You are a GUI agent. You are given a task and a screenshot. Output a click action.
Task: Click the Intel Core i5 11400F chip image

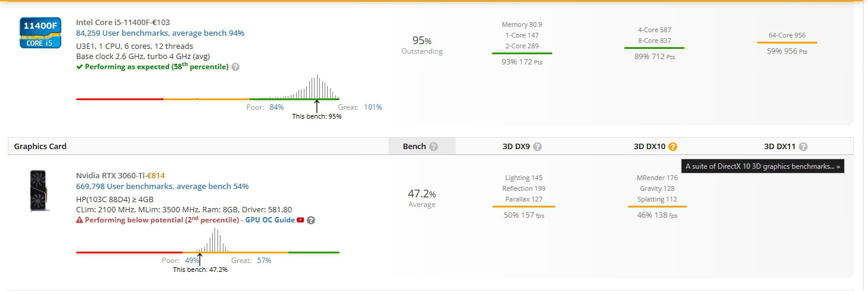point(40,32)
